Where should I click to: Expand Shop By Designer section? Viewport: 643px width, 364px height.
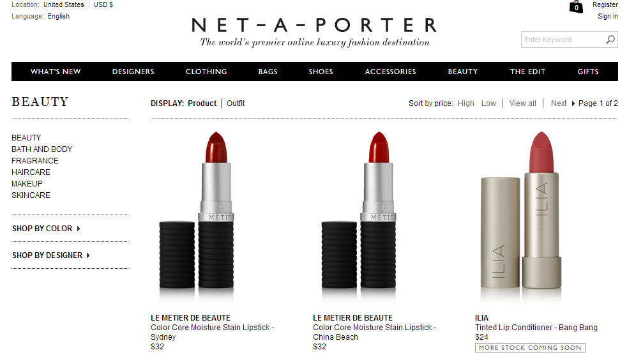[51, 255]
